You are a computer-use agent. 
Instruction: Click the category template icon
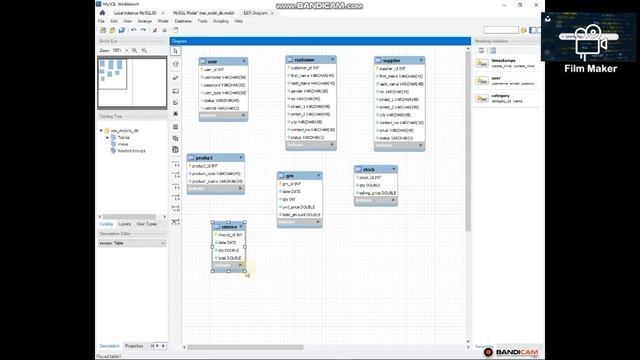(x=482, y=98)
